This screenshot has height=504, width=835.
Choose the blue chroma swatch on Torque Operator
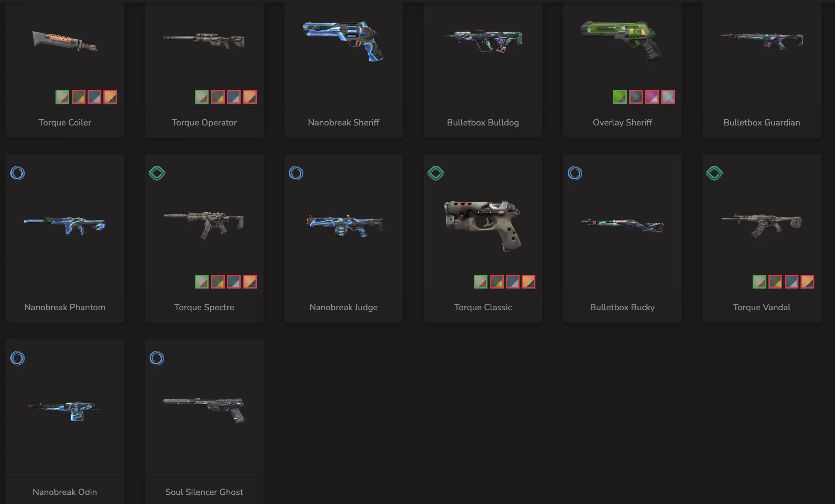click(x=234, y=97)
